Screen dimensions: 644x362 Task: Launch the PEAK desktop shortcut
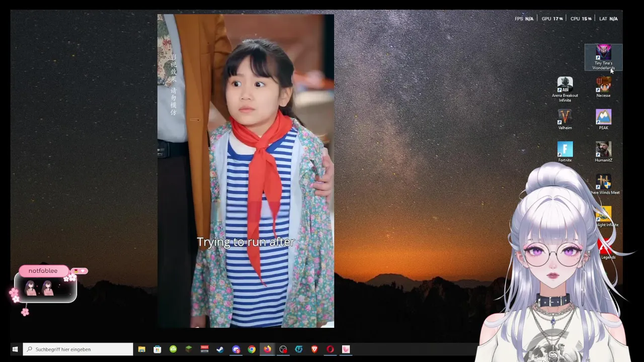(603, 120)
